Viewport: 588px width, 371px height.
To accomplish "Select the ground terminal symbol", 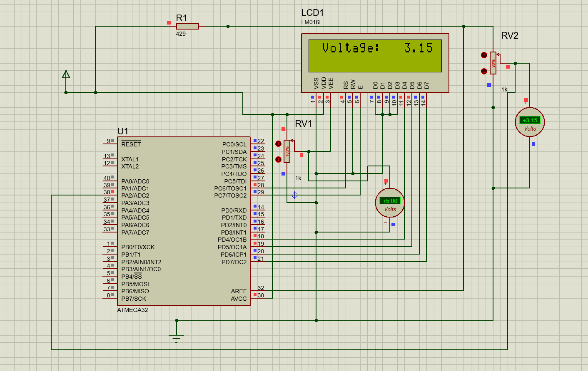I will click(x=177, y=338).
